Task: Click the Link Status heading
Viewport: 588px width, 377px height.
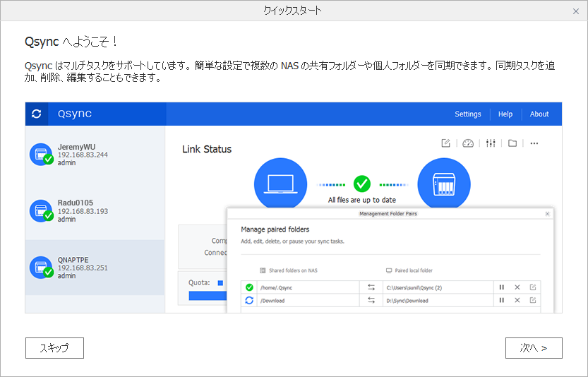Action: coord(207,149)
